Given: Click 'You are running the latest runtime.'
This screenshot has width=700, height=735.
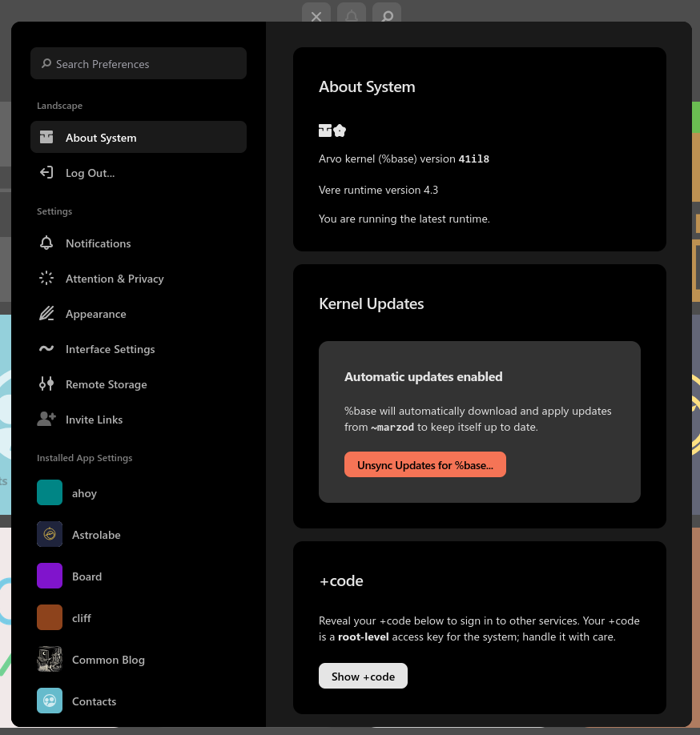Looking at the screenshot, I should click(404, 219).
